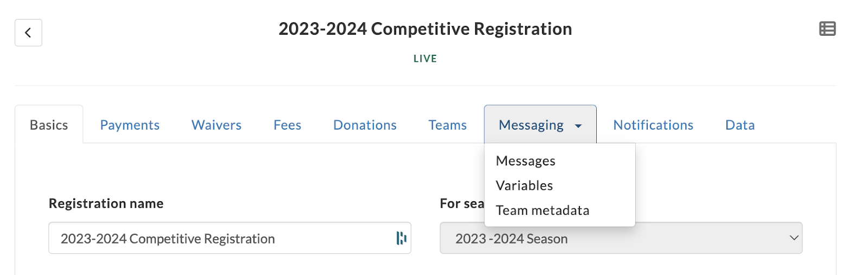Switch to the Payments tab
This screenshot has width=868, height=275.
[130, 125]
